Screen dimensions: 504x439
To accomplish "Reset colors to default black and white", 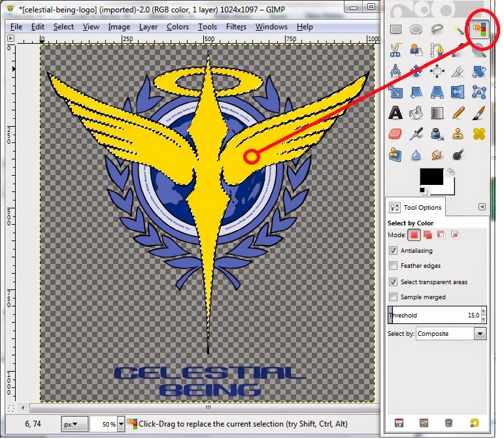I will coord(424,191).
